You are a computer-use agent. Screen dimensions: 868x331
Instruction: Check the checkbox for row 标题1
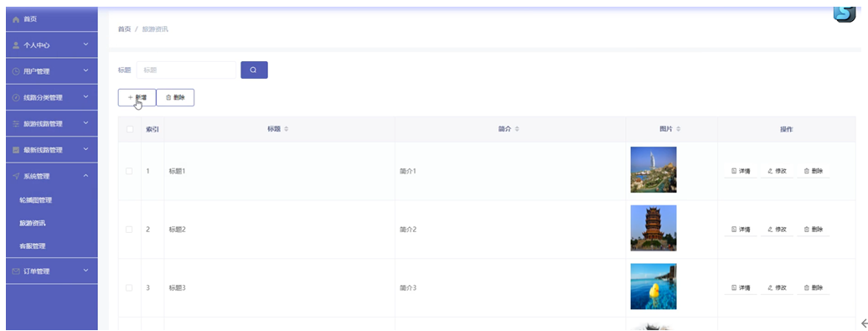point(130,171)
